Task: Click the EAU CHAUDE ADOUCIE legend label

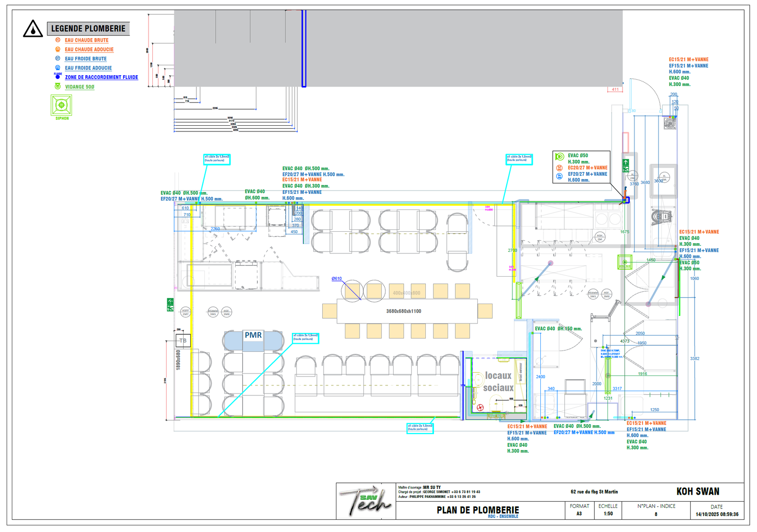Action: pyautogui.click(x=89, y=50)
